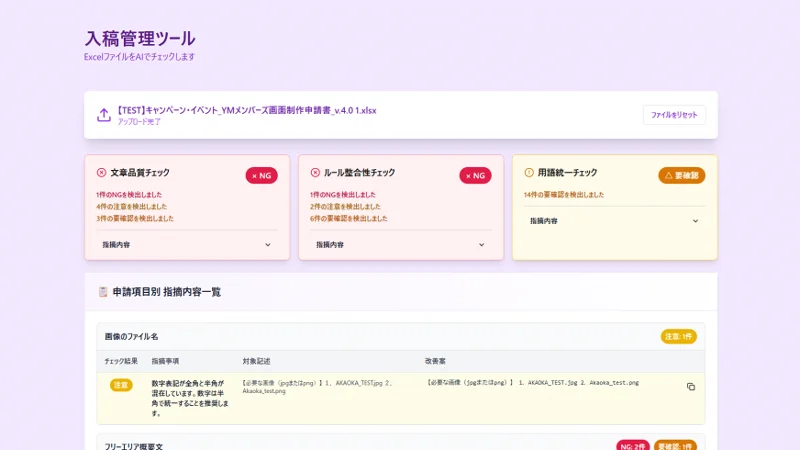Screen dimensions: 800x450
Task: Click the 文章品質チェック card title
Action: pyautogui.click(x=140, y=172)
